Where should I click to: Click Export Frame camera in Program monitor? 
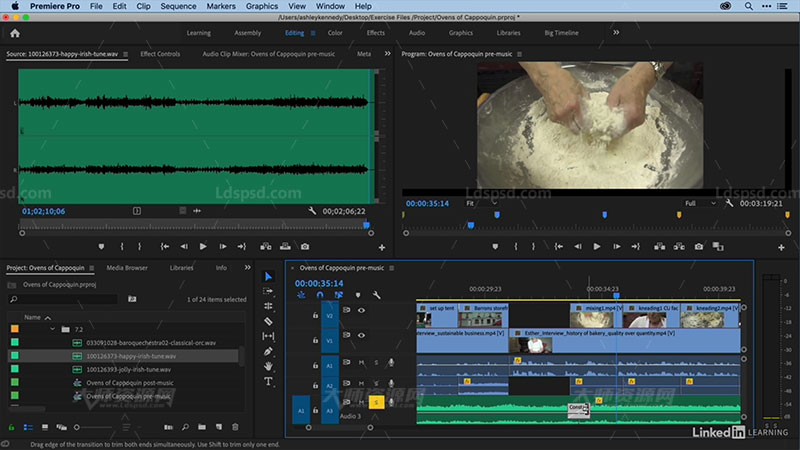[x=698, y=246]
